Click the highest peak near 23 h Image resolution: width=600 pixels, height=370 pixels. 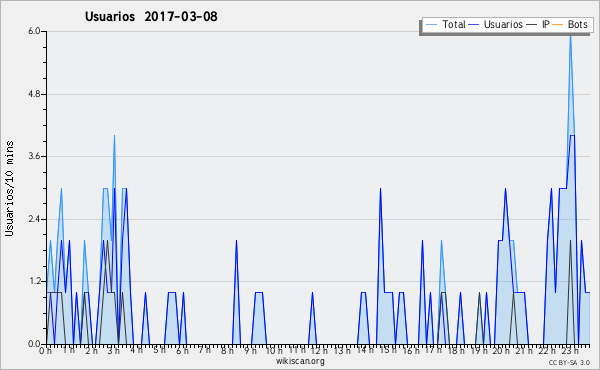coord(570,35)
